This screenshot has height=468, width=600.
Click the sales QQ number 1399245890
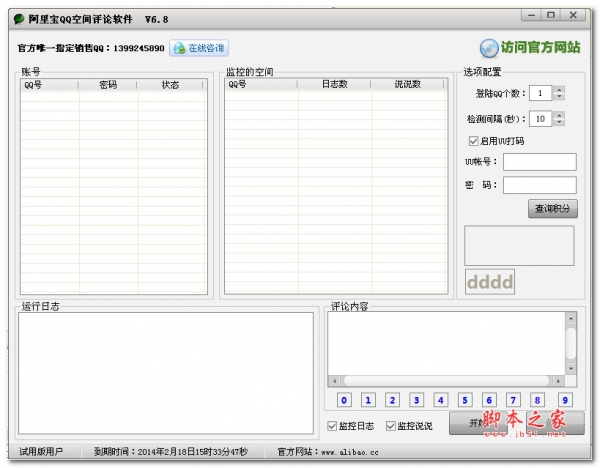click(x=139, y=48)
